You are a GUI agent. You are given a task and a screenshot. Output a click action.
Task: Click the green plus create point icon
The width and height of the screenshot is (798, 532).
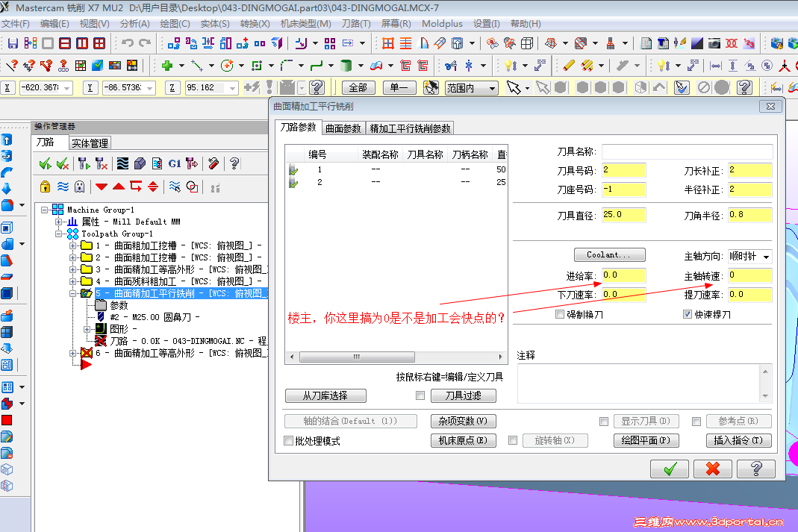coord(167,66)
